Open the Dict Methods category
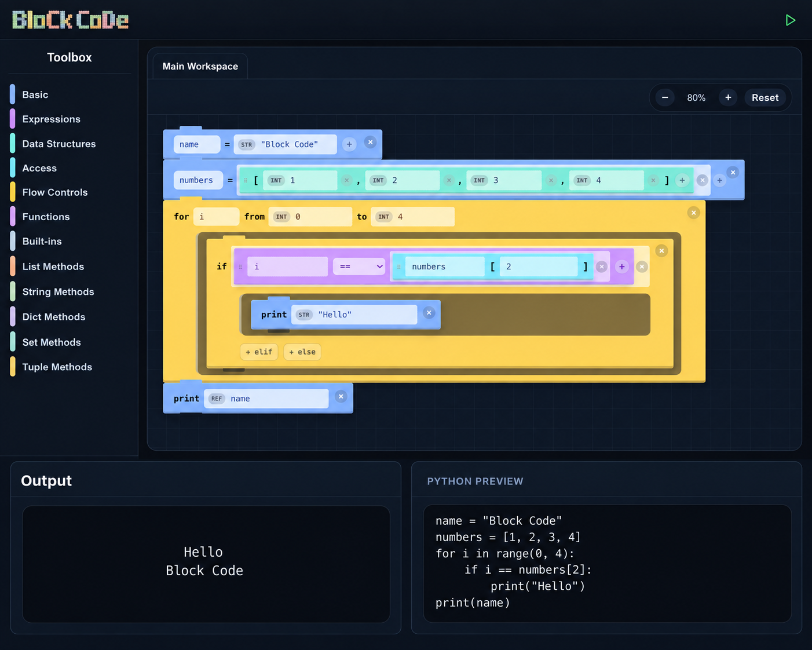The height and width of the screenshot is (650, 812). 53,317
